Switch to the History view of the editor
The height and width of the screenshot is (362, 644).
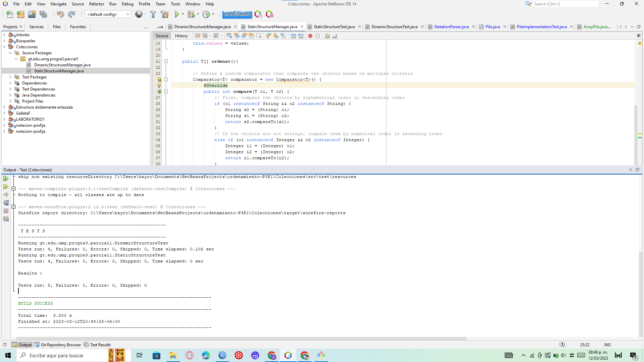point(181,36)
